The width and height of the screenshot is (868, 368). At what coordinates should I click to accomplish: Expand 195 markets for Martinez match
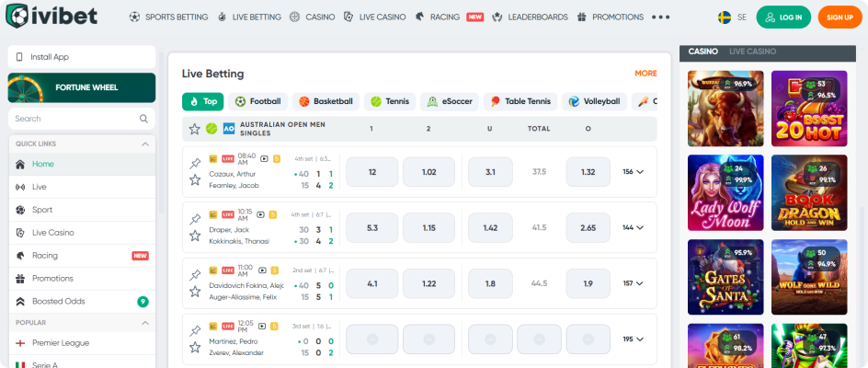633,339
